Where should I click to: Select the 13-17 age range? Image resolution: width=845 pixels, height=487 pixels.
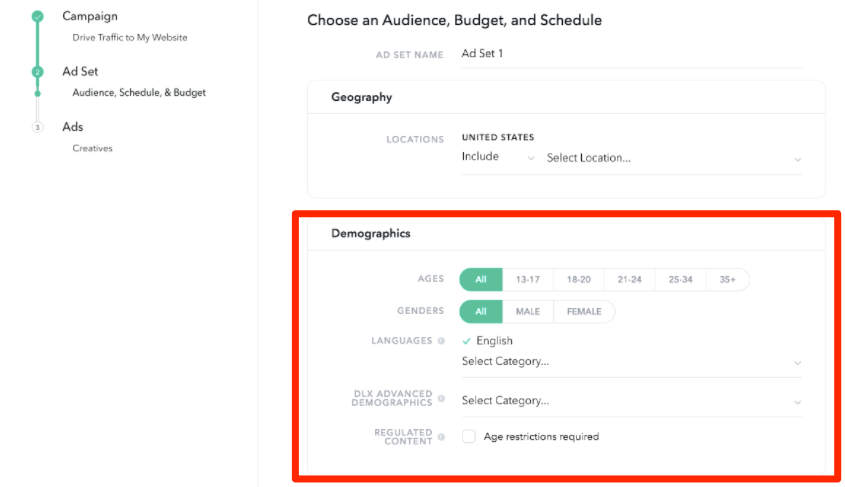pos(527,280)
